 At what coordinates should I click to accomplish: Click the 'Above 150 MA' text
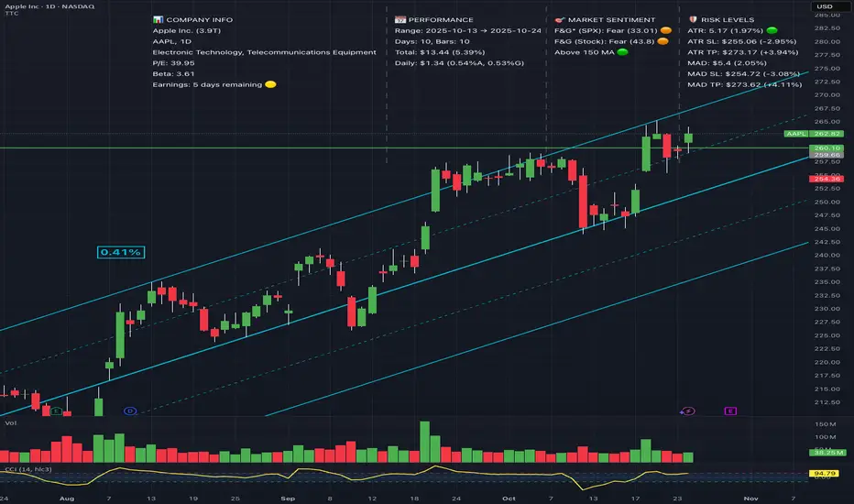point(585,52)
